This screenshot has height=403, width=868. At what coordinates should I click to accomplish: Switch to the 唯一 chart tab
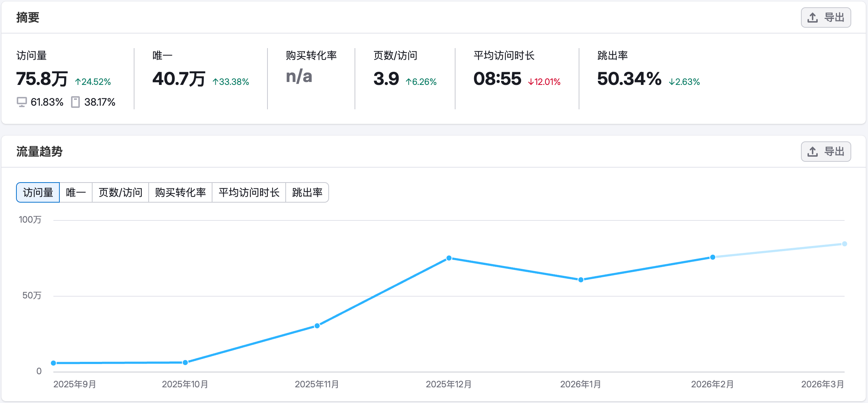[x=76, y=192]
